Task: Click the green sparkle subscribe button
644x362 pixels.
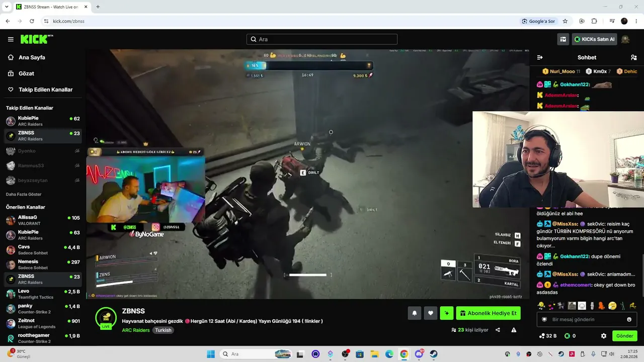Action: 446,313
